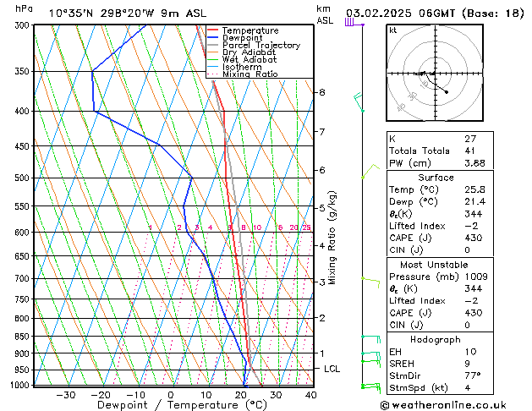This screenshot has width=532, height=411.
Task: Click the 'Temperature' legend entry
Action: (x=250, y=30)
